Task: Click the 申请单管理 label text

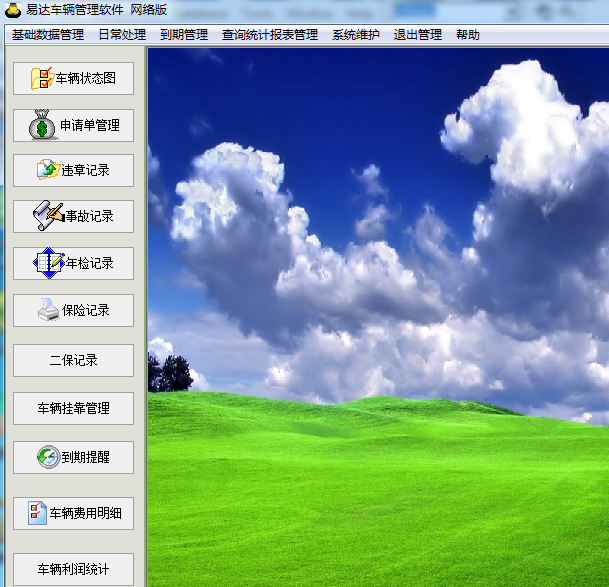Action: (90, 125)
